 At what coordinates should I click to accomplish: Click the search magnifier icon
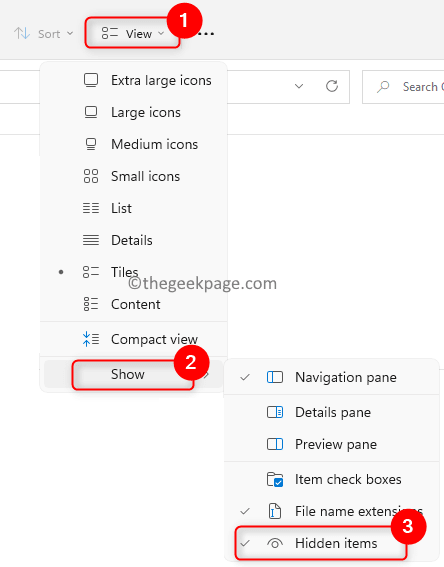click(x=383, y=87)
